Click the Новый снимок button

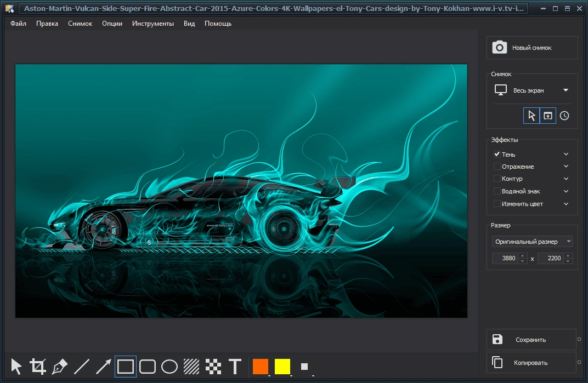coord(532,48)
